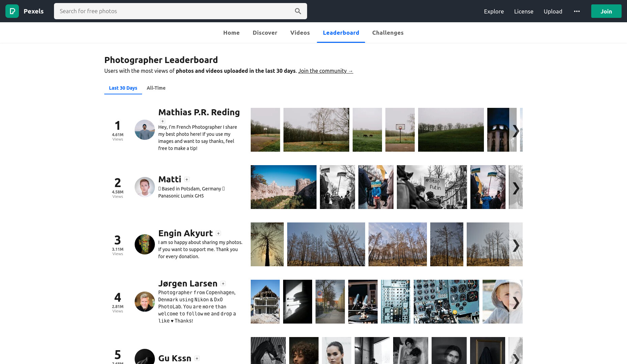Open the horses grazing in field photo
This screenshot has height=364, width=627.
(367, 130)
